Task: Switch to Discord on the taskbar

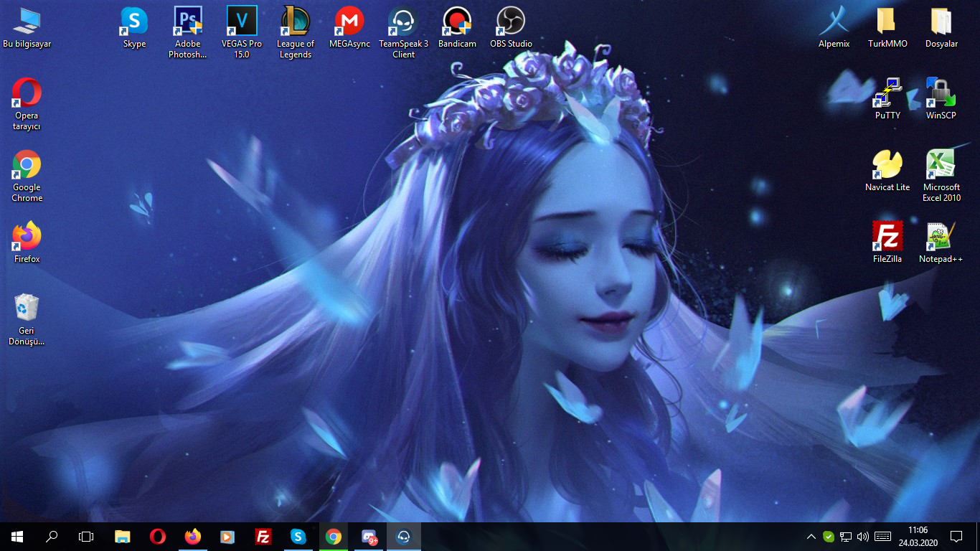Action: [x=369, y=537]
